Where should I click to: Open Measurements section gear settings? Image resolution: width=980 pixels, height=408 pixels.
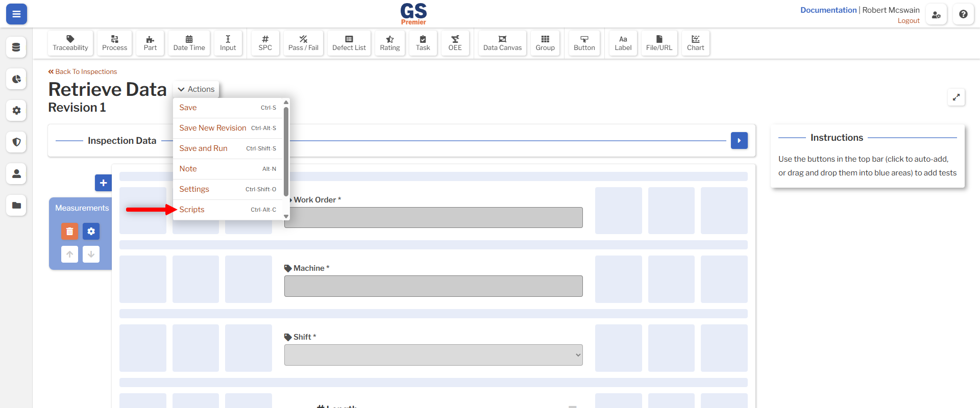[x=91, y=231]
